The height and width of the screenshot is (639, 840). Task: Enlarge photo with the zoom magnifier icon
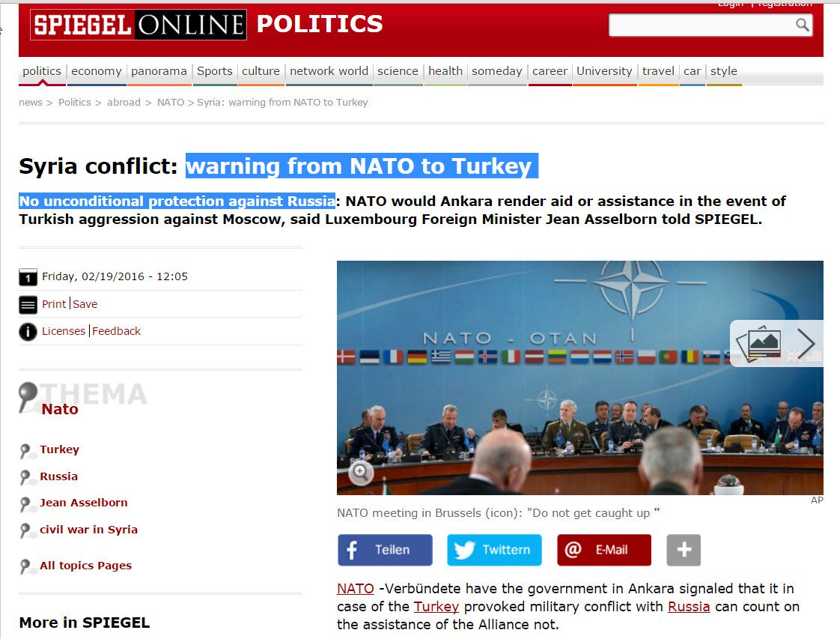coord(361,472)
